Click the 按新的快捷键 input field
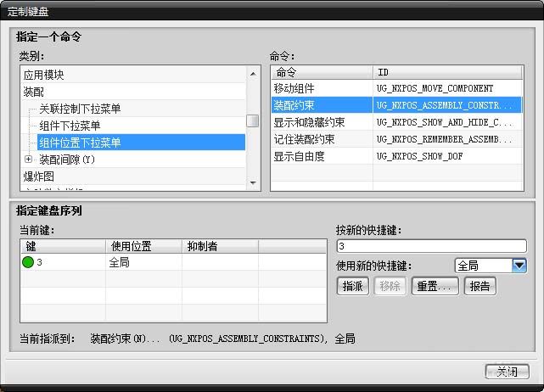 coord(432,246)
